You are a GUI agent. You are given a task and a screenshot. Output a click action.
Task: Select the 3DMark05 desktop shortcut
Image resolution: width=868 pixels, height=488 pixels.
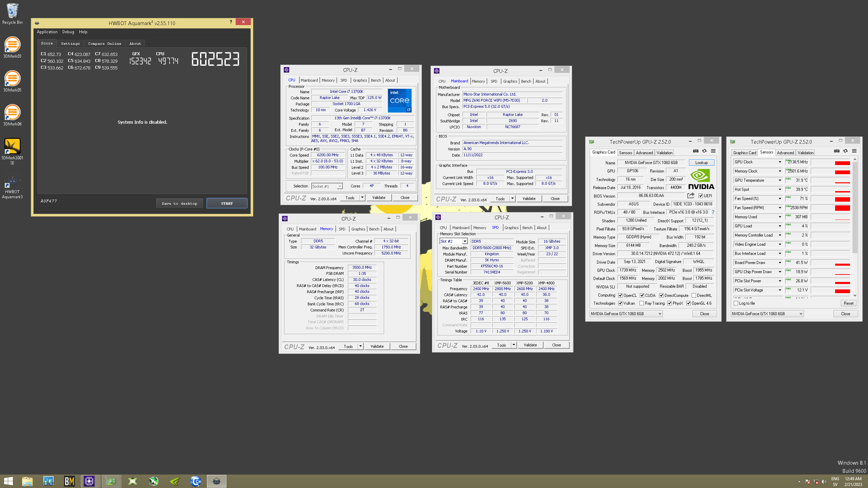coord(12,81)
